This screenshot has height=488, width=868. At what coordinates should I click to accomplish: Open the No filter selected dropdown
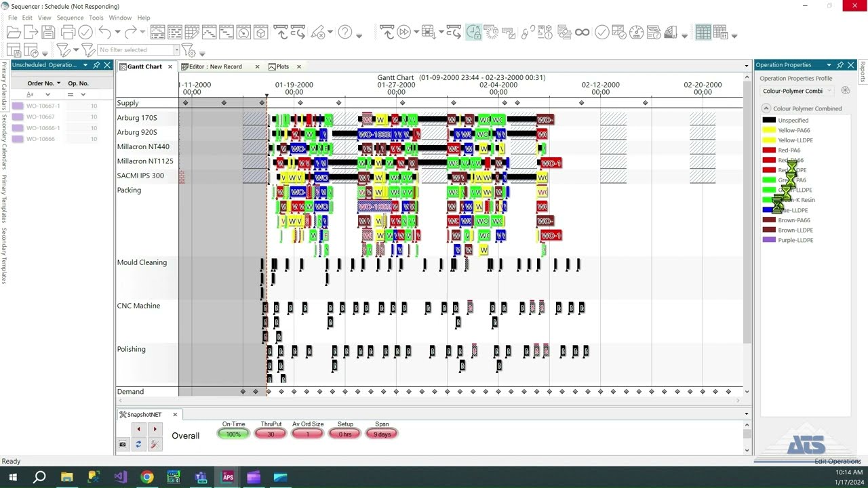176,49
